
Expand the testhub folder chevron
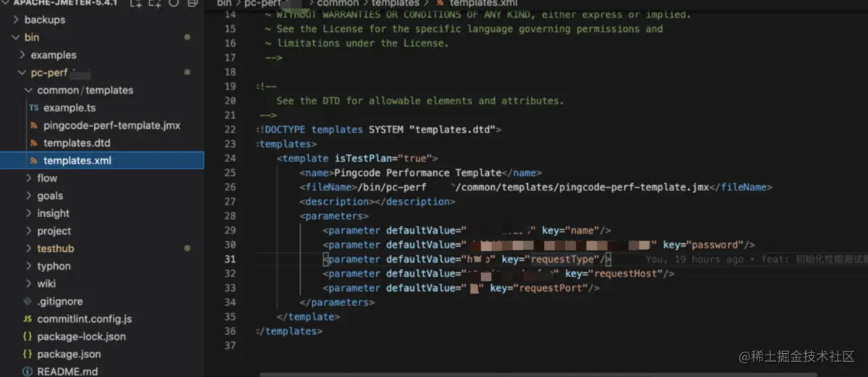[x=29, y=248]
